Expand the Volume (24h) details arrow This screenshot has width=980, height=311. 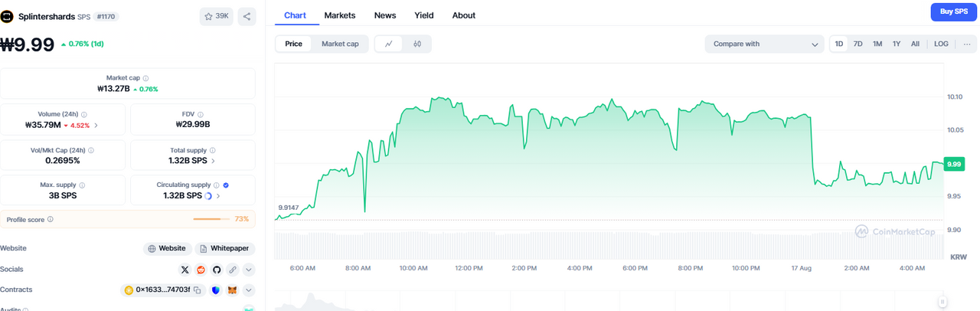tap(96, 125)
